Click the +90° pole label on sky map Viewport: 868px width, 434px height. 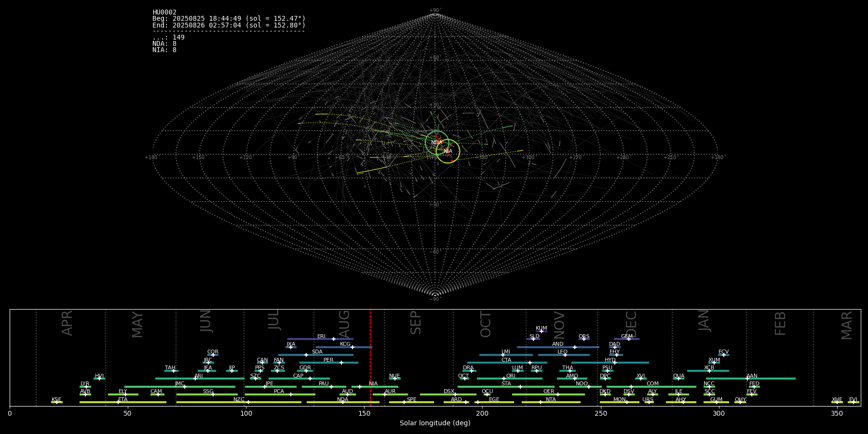click(435, 11)
